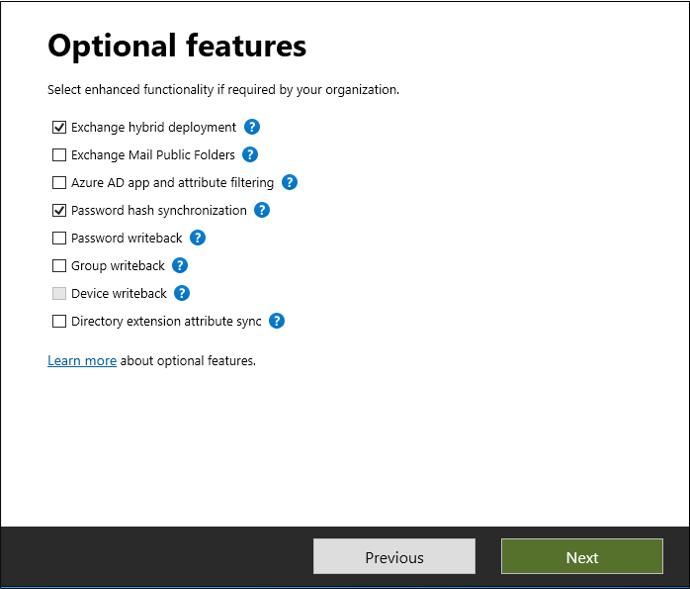The width and height of the screenshot is (690, 589).
Task: Disable Password hash synchronization checkbox
Action: click(59, 211)
